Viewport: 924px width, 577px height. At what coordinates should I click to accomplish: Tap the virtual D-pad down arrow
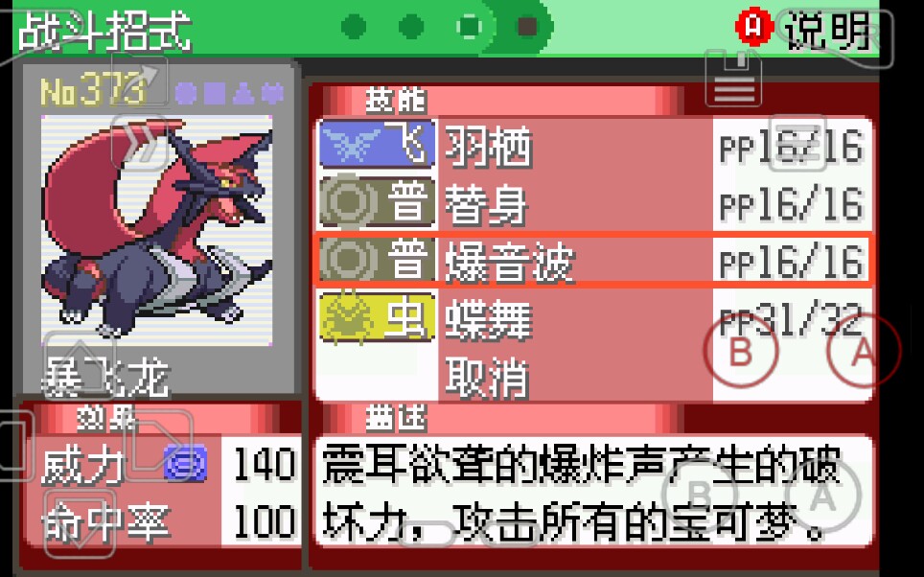[x=79, y=523]
